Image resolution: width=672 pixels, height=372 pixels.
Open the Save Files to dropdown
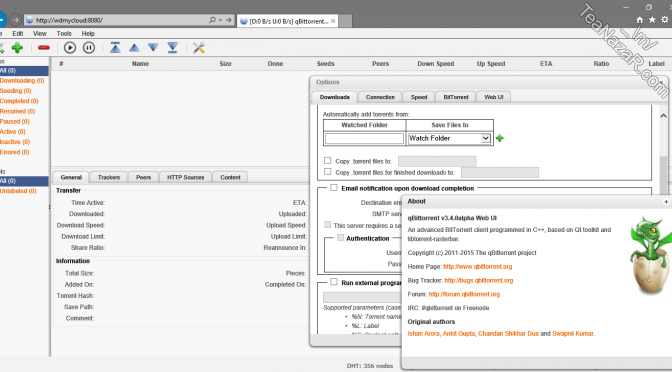[449, 138]
